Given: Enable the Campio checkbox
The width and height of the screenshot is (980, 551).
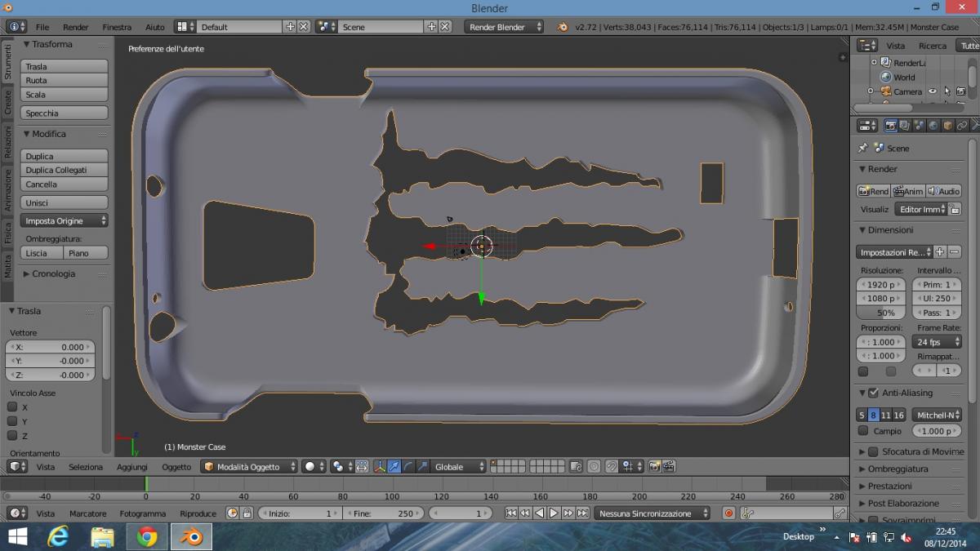Looking at the screenshot, I should pos(863,431).
